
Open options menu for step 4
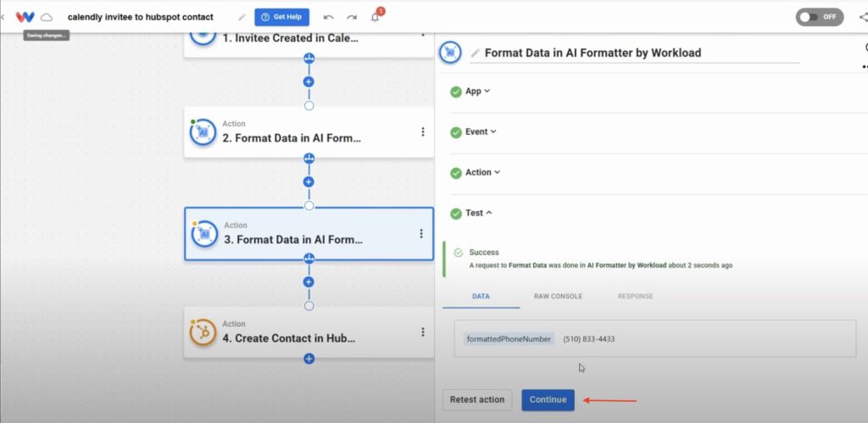pos(423,331)
